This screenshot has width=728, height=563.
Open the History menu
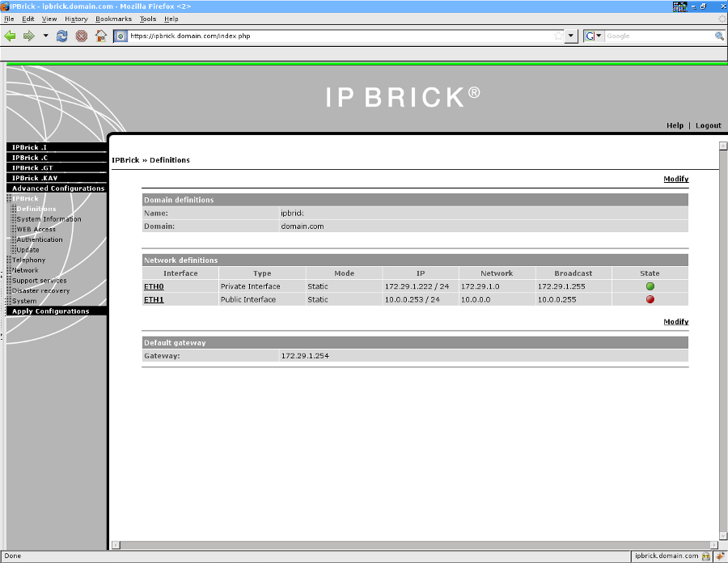[x=76, y=19]
